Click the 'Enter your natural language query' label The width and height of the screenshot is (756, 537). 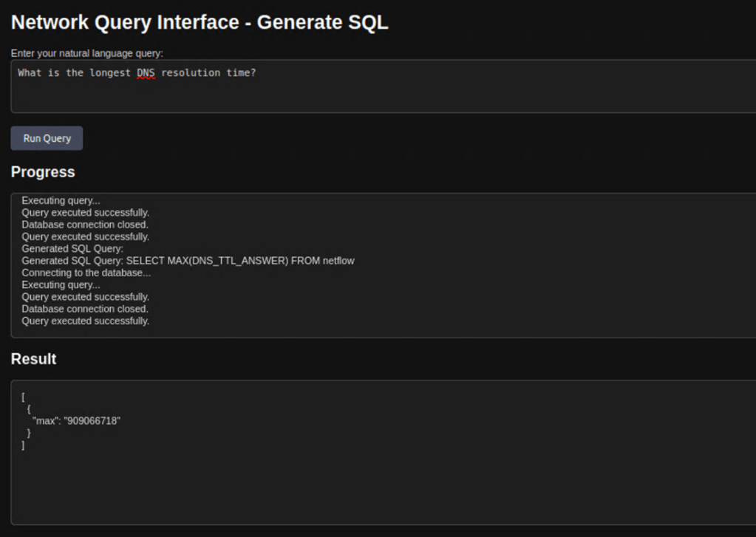coord(87,53)
